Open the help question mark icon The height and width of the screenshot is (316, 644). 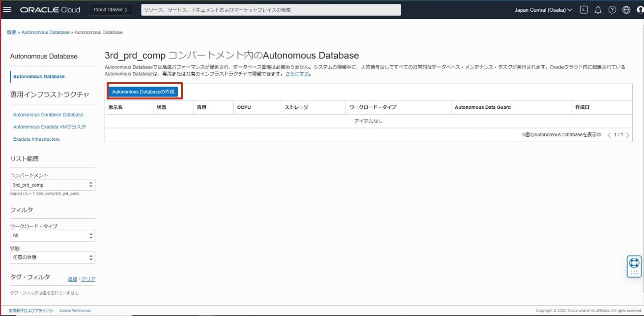coord(612,9)
